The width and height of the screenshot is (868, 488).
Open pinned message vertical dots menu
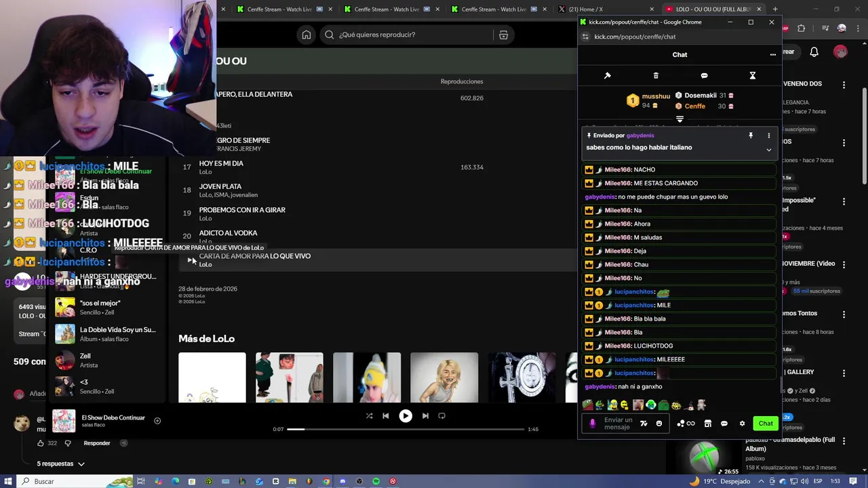tap(768, 136)
